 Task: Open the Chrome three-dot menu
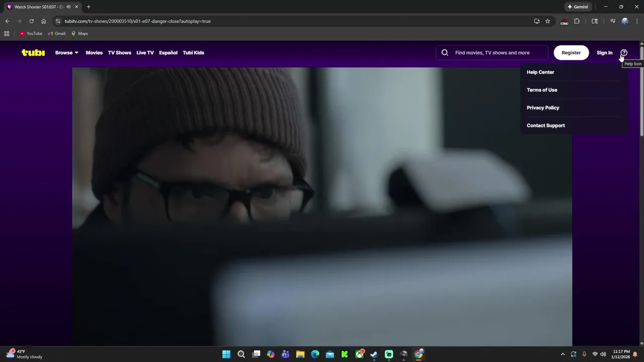click(x=637, y=21)
